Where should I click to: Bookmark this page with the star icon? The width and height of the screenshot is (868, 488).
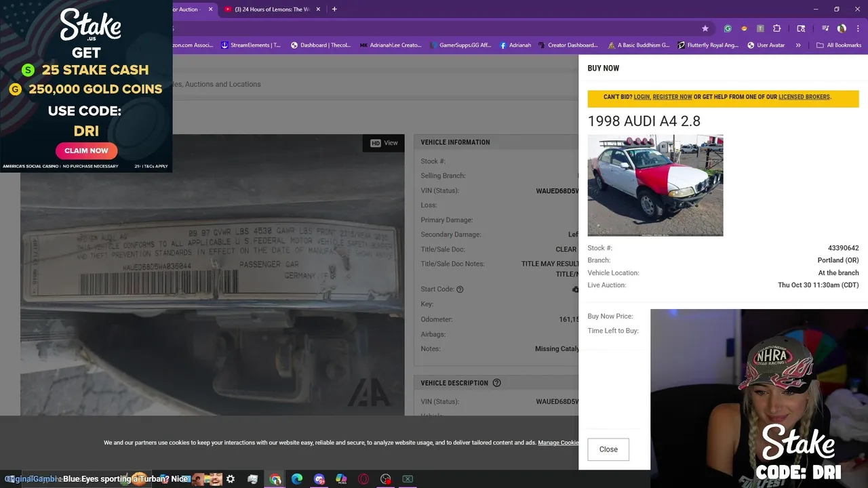[x=705, y=28]
